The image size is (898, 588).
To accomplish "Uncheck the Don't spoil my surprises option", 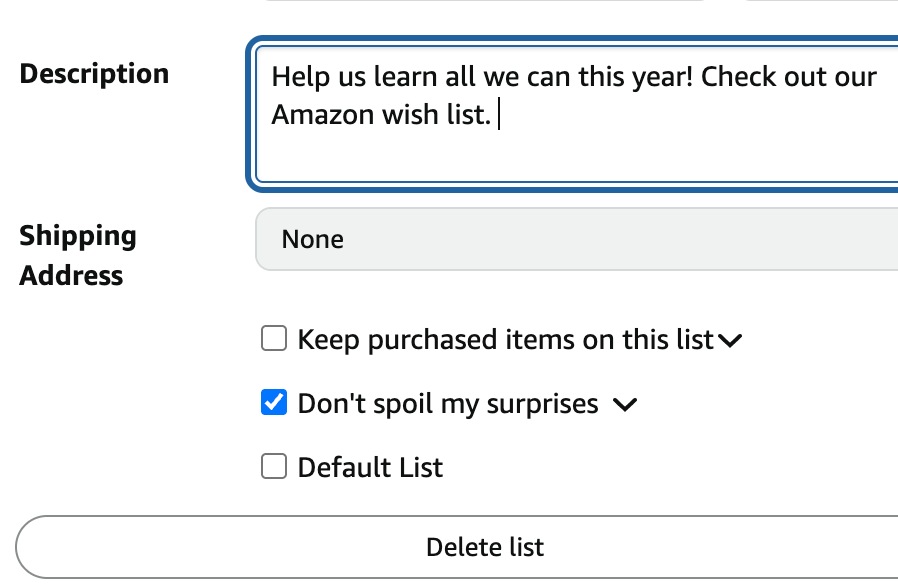I will [274, 403].
